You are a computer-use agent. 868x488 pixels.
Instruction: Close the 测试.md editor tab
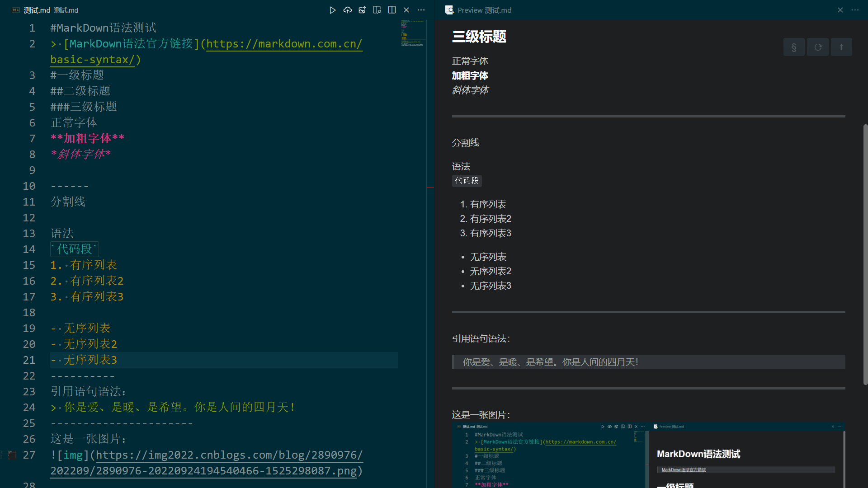click(x=406, y=10)
